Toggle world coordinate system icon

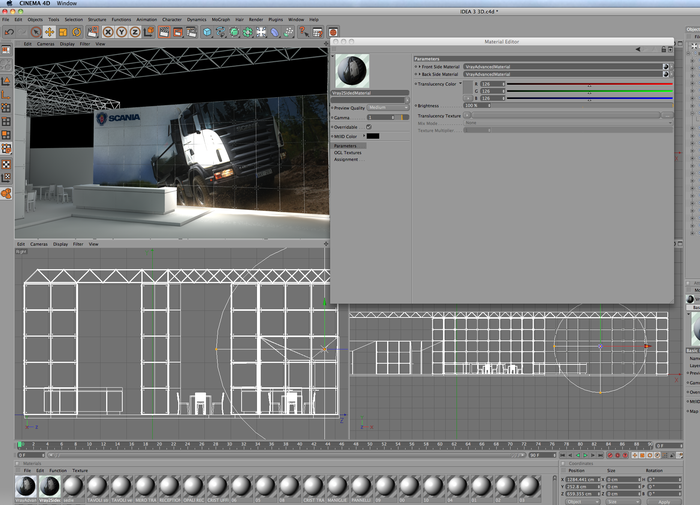coord(148,32)
